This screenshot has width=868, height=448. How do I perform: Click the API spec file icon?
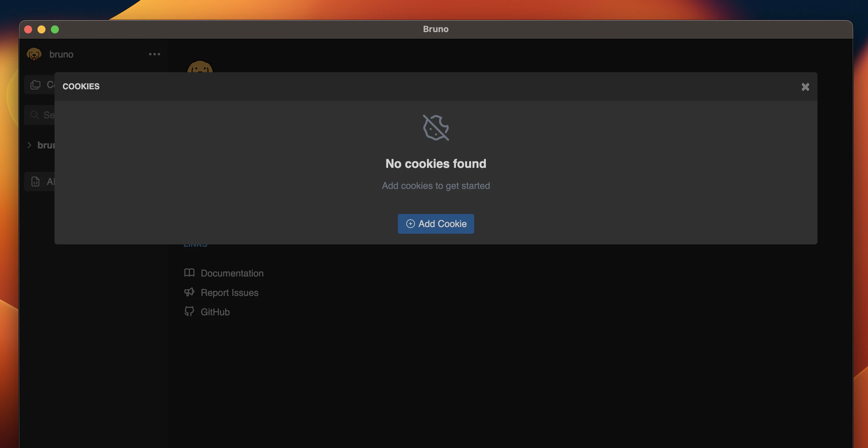click(35, 182)
